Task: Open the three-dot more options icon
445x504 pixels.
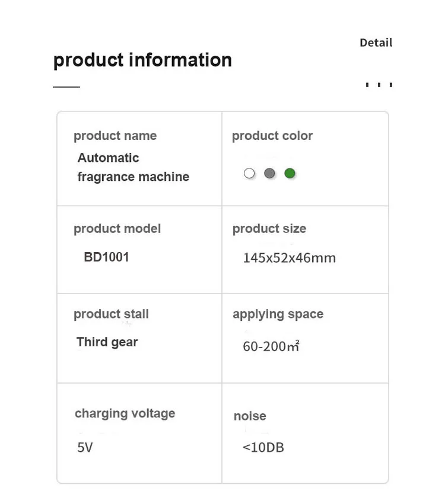Action: [379, 85]
